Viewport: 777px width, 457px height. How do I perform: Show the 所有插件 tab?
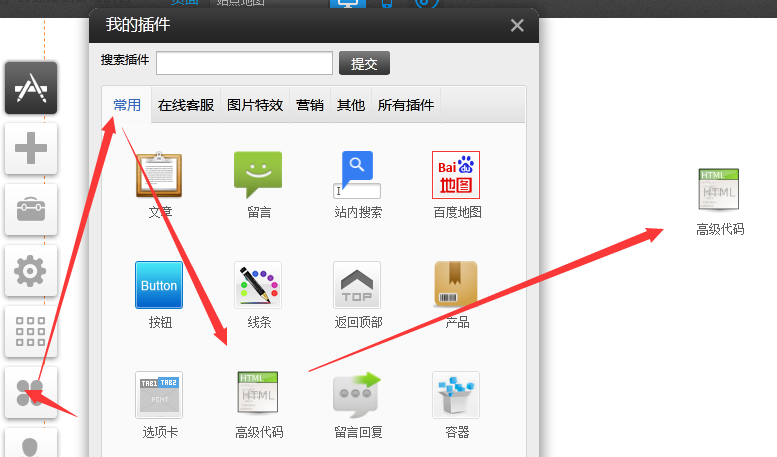405,105
